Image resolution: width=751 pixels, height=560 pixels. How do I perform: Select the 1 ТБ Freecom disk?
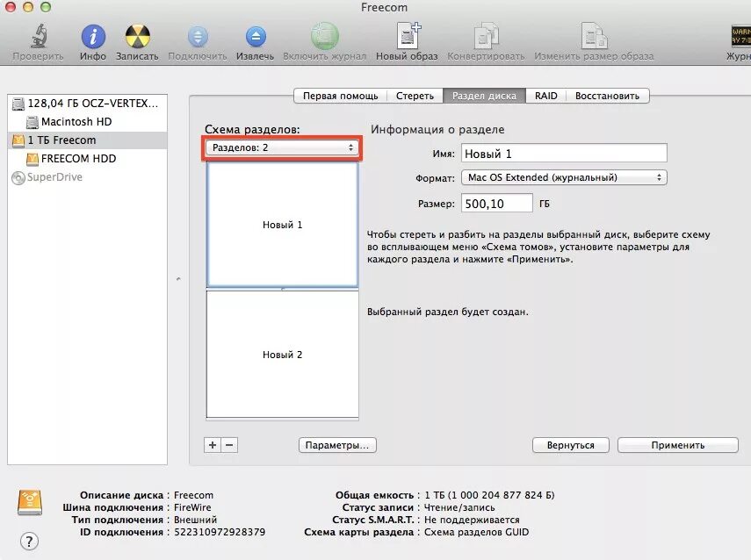87,140
